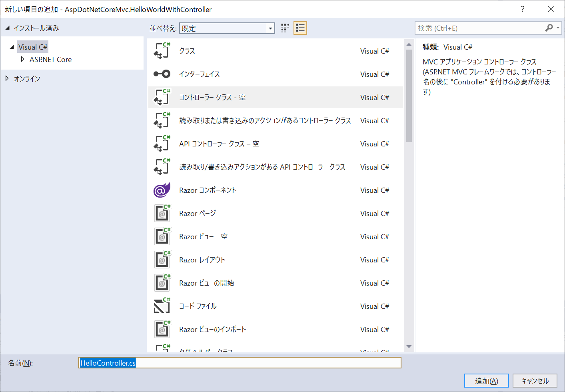Screen dimensions: 565x392
Task: Open the search options dropdown arrow
Action: point(558,28)
